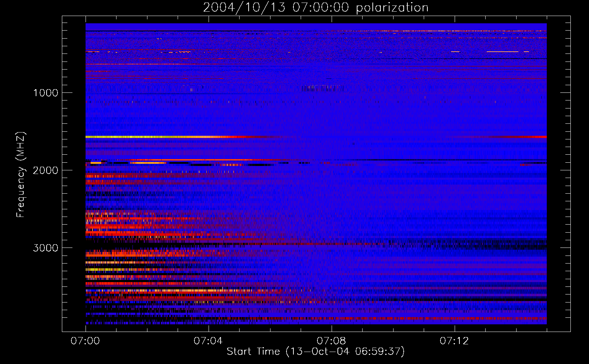Click the 'Frequency (MHZ)' axis title
Image resolution: width=589 pixels, height=364 pixels.
(x=21, y=175)
